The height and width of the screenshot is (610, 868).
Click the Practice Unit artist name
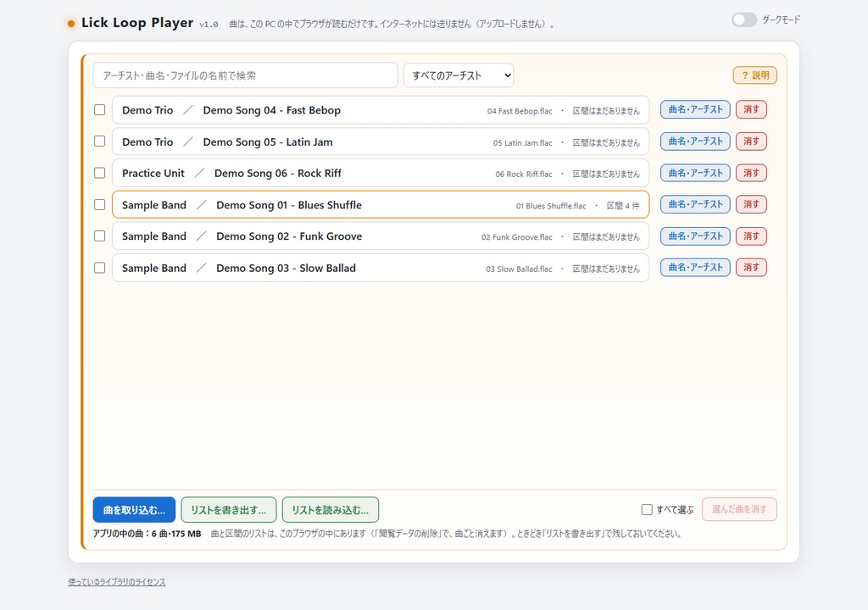pos(153,174)
